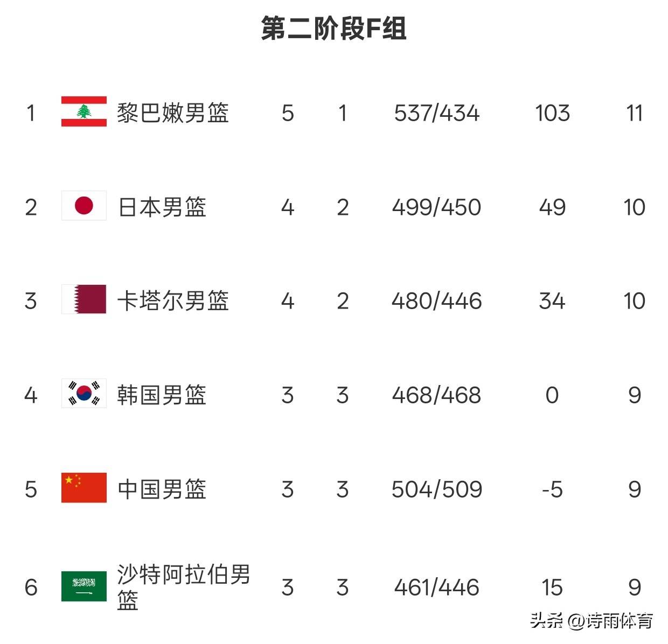Click the Lebanon flag icon
The height and width of the screenshot is (644, 668).
pos(84,112)
